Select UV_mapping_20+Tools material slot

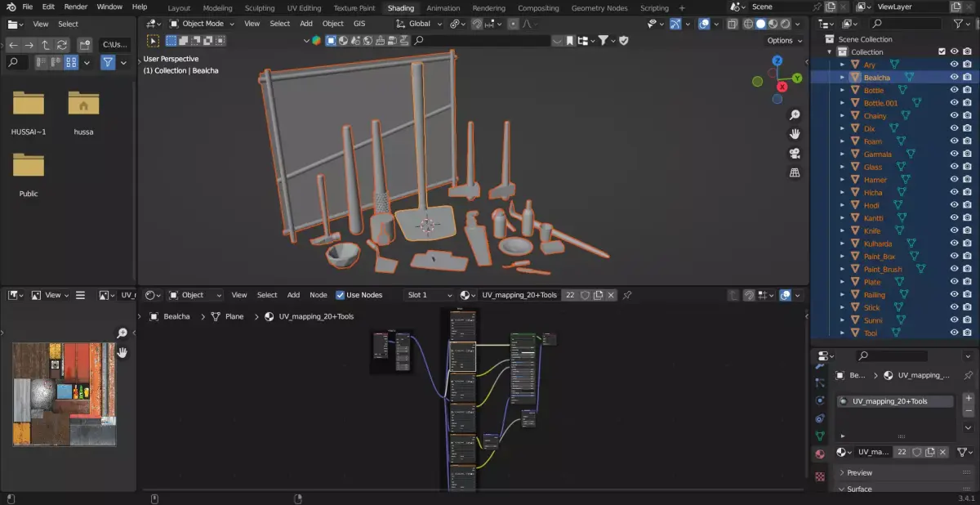pos(895,401)
